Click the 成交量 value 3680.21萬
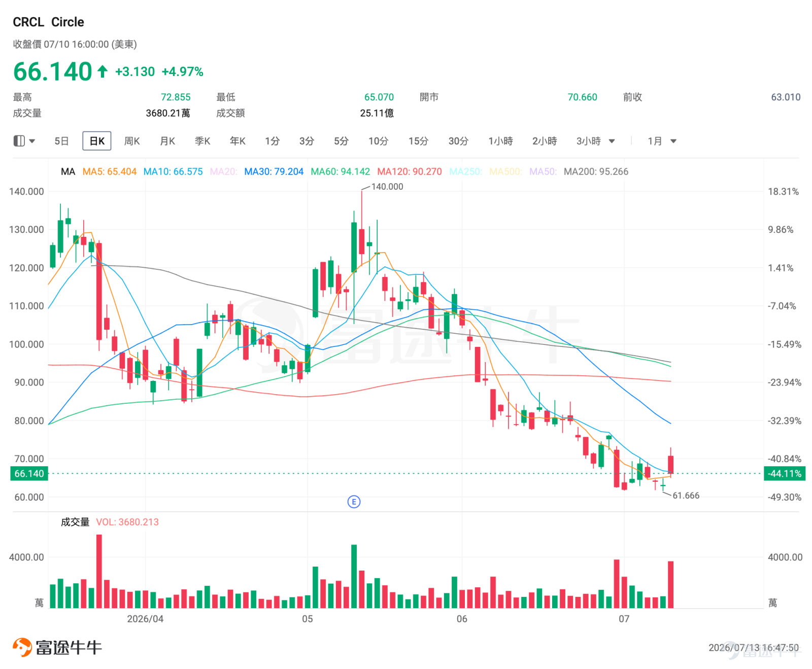 tap(168, 113)
